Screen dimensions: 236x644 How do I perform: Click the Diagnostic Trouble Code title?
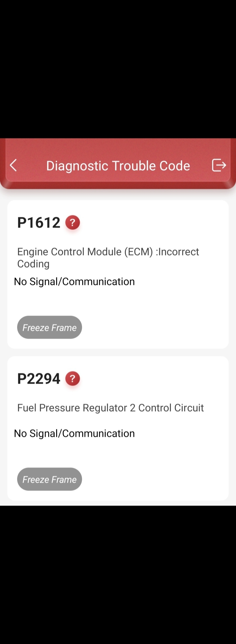coord(118,166)
